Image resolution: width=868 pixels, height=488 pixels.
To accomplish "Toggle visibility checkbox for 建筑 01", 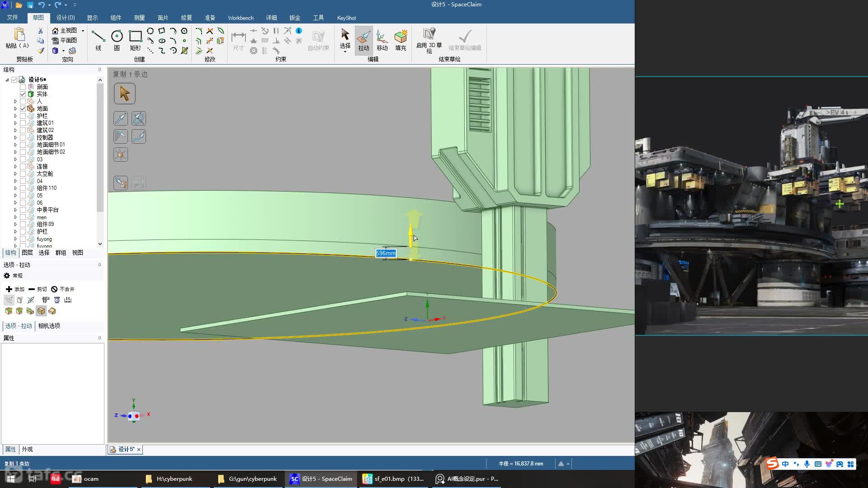I will click(x=23, y=123).
